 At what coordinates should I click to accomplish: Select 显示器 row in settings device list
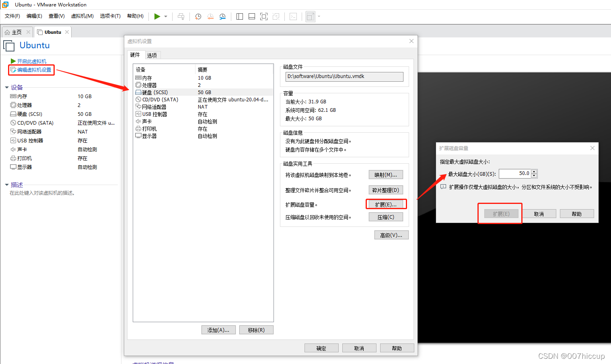click(x=203, y=136)
